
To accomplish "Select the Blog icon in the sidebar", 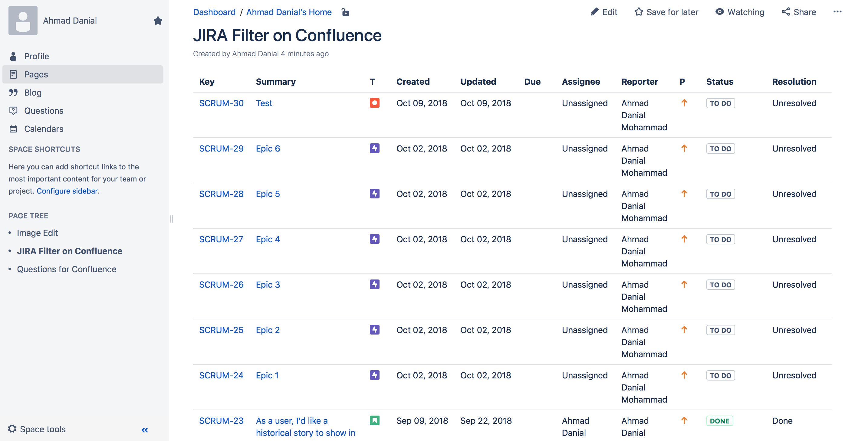I will (x=13, y=93).
